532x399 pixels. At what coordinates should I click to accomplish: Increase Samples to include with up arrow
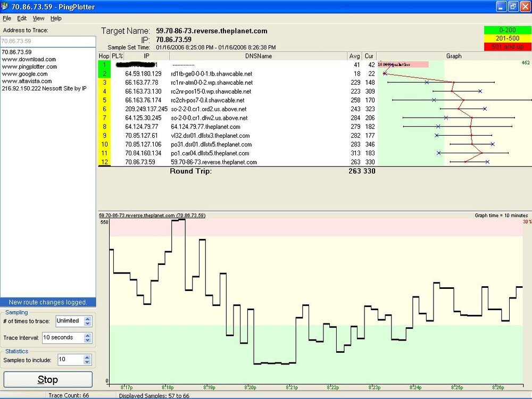(x=88, y=358)
